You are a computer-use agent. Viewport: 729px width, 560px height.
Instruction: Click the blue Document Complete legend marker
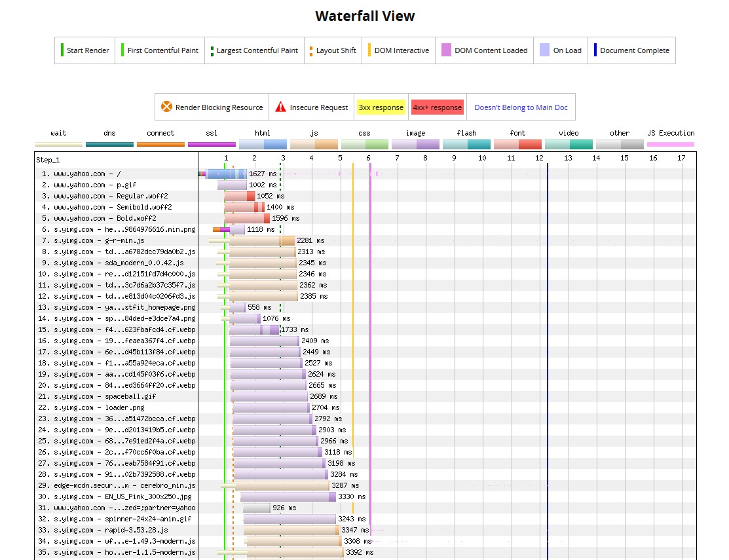click(x=595, y=50)
